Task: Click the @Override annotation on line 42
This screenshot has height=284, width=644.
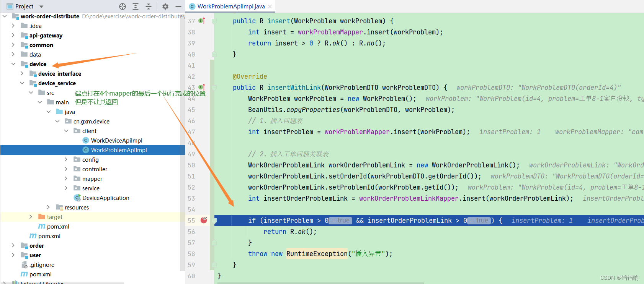Action: click(250, 76)
